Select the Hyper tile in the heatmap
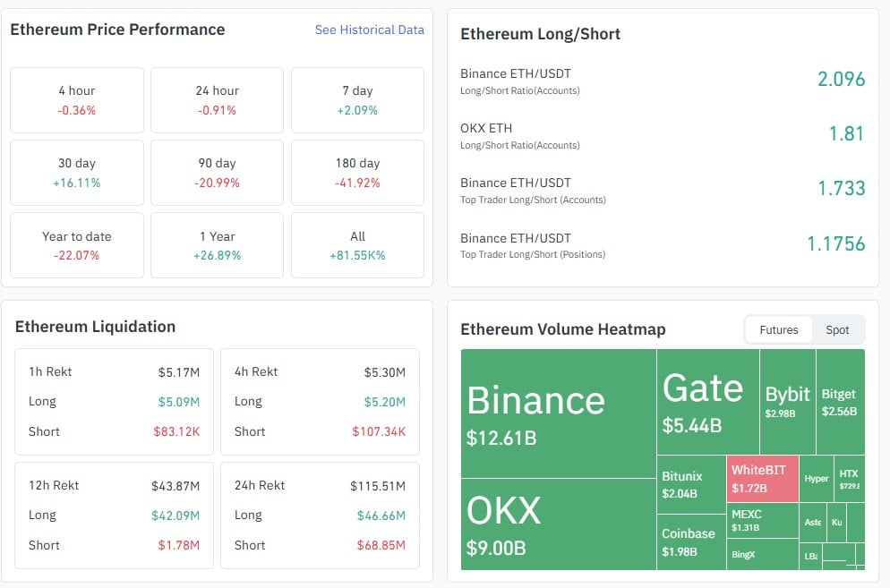Viewport: 890px width, 588px height. point(816,479)
